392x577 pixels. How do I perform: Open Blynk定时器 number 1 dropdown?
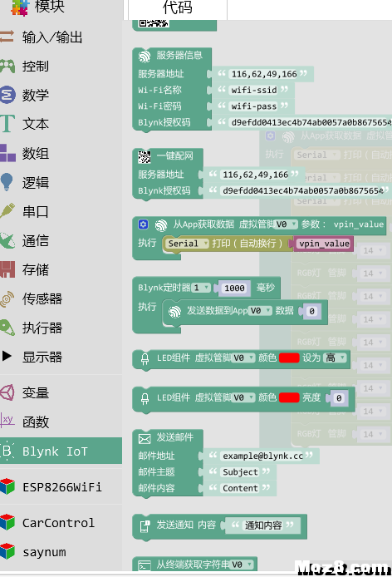pos(201,288)
